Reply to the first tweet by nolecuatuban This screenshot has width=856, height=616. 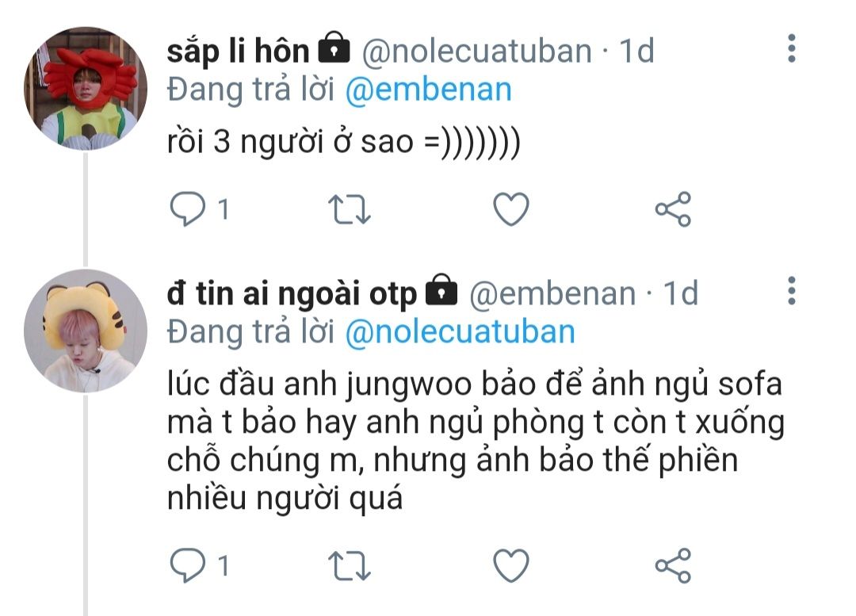[x=187, y=209]
